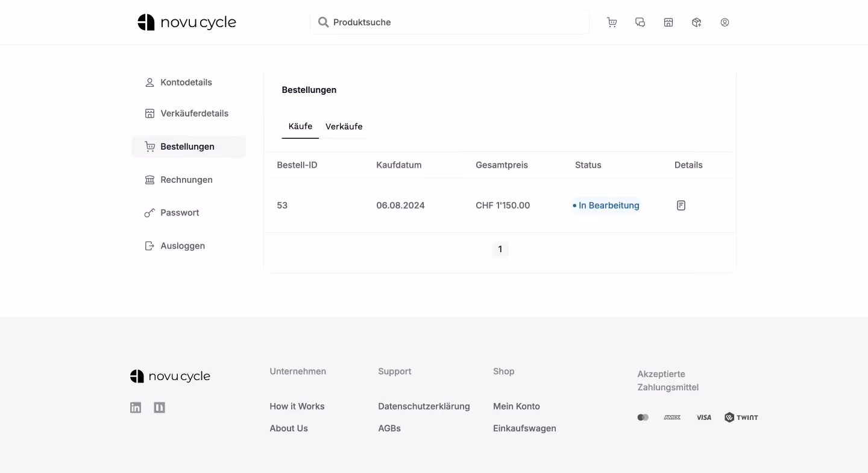The height and width of the screenshot is (473, 868).
Task: Open the Mein Konto footer link
Action: [x=517, y=407]
